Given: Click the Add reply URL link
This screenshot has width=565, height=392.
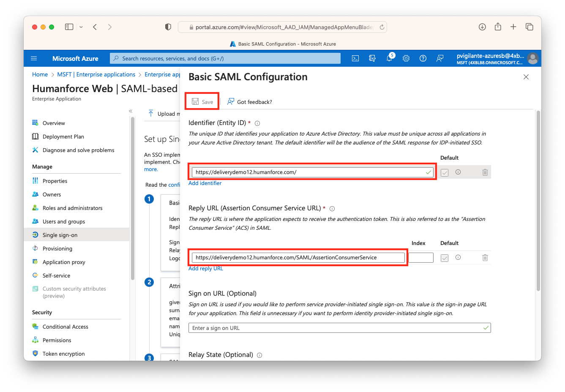Looking at the screenshot, I should (x=206, y=268).
